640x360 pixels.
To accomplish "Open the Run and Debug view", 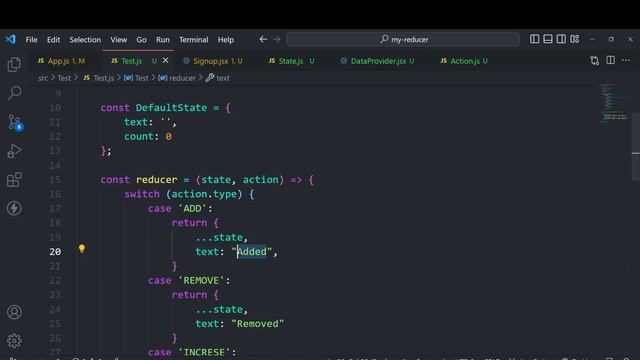I will coord(14,151).
